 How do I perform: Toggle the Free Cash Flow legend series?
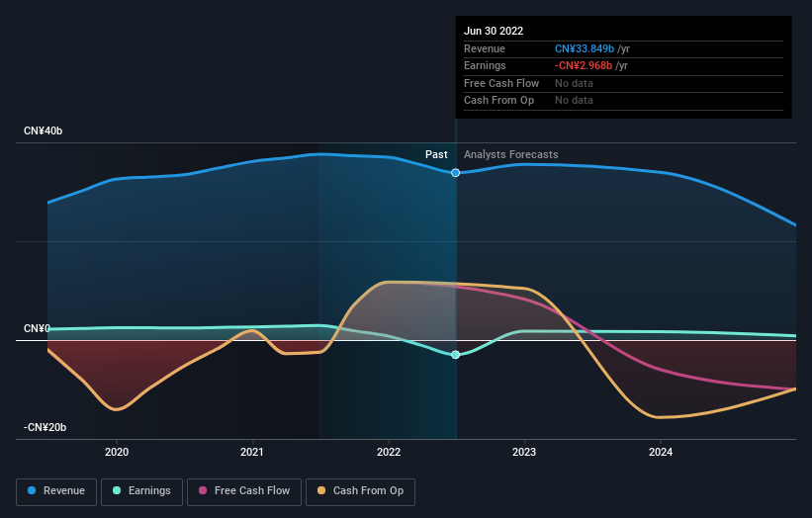tap(244, 491)
